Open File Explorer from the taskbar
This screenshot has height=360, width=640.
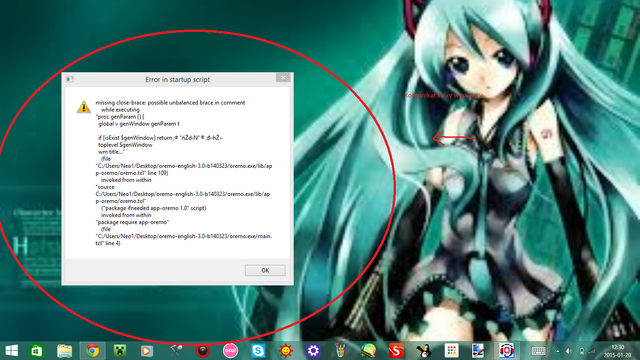[64, 351]
